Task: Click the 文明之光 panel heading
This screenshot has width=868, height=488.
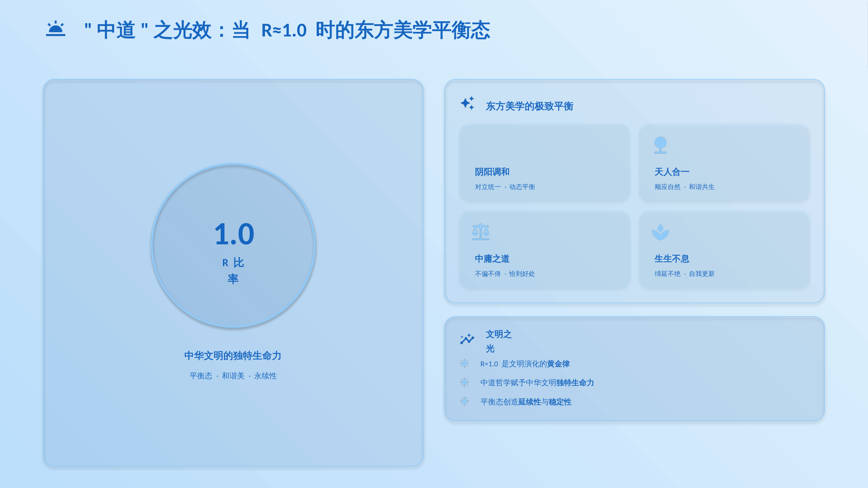Action: pos(498,341)
